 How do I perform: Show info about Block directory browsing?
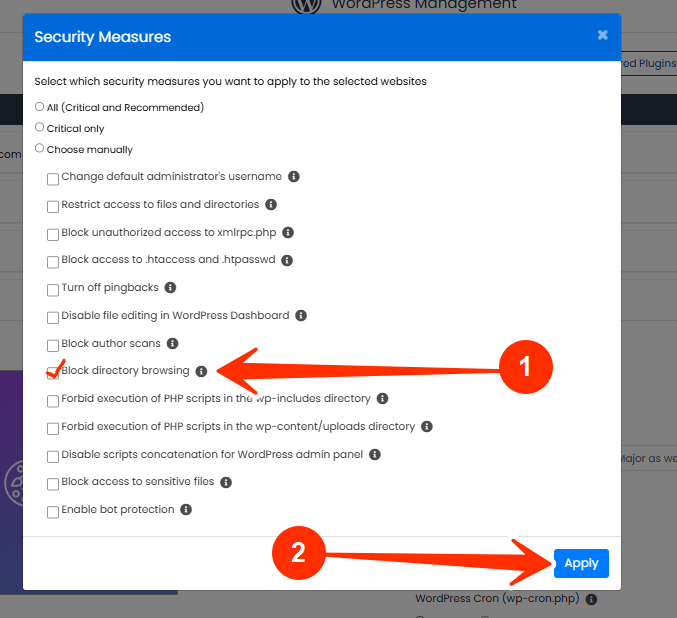201,371
